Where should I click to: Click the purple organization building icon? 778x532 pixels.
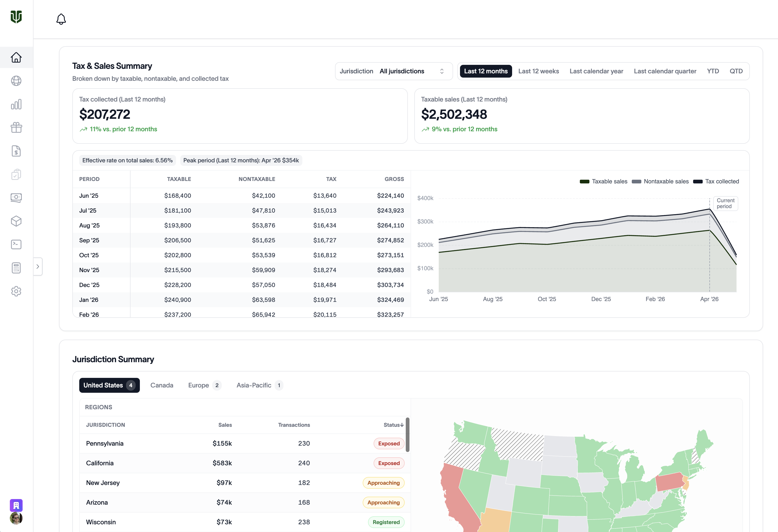pyautogui.click(x=16, y=505)
